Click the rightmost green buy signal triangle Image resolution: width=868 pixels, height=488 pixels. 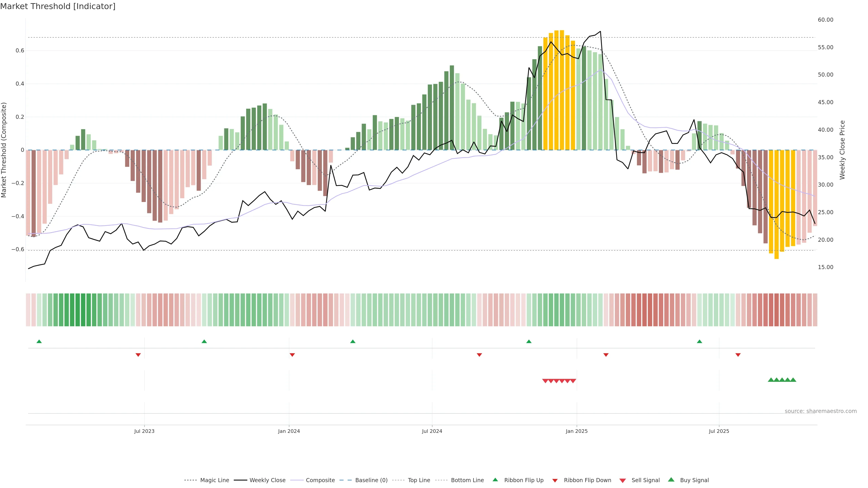pos(793,380)
